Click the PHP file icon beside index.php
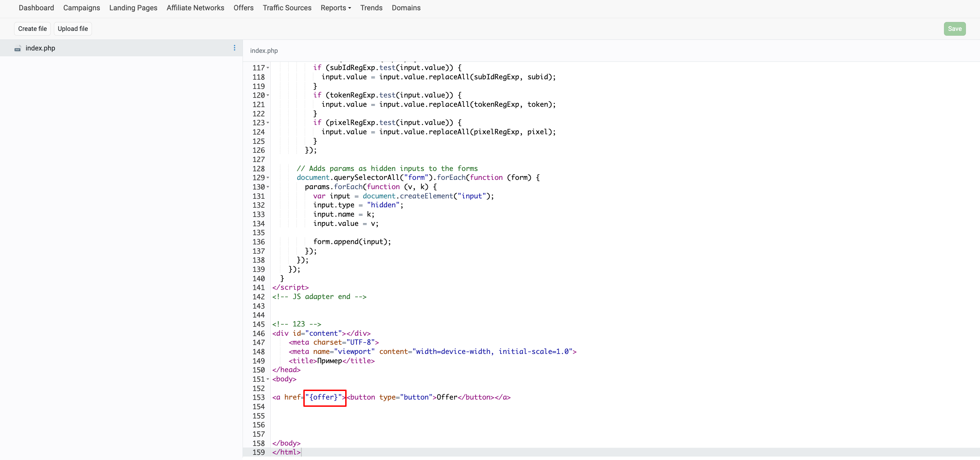Viewport: 980px width, 460px height. click(x=17, y=48)
